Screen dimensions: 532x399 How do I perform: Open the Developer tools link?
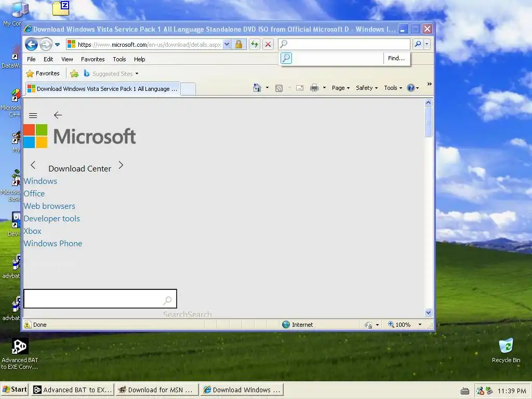click(51, 219)
